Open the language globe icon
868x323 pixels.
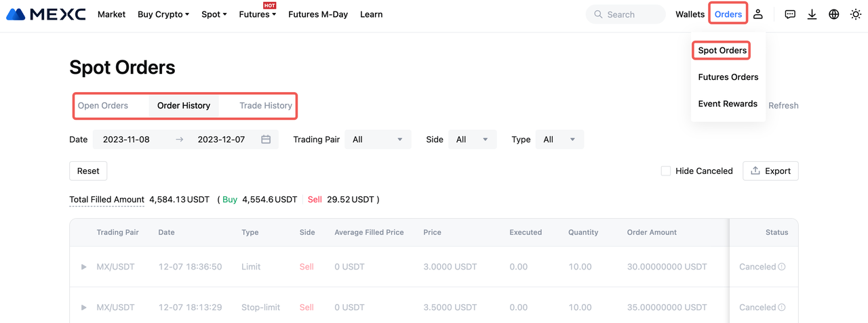pyautogui.click(x=834, y=14)
